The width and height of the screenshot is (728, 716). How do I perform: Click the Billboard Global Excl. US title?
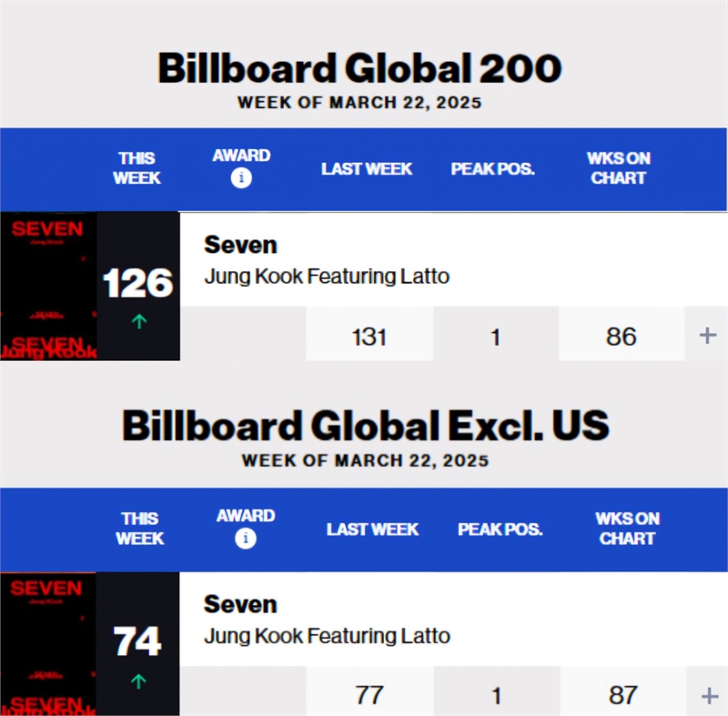[365, 427]
